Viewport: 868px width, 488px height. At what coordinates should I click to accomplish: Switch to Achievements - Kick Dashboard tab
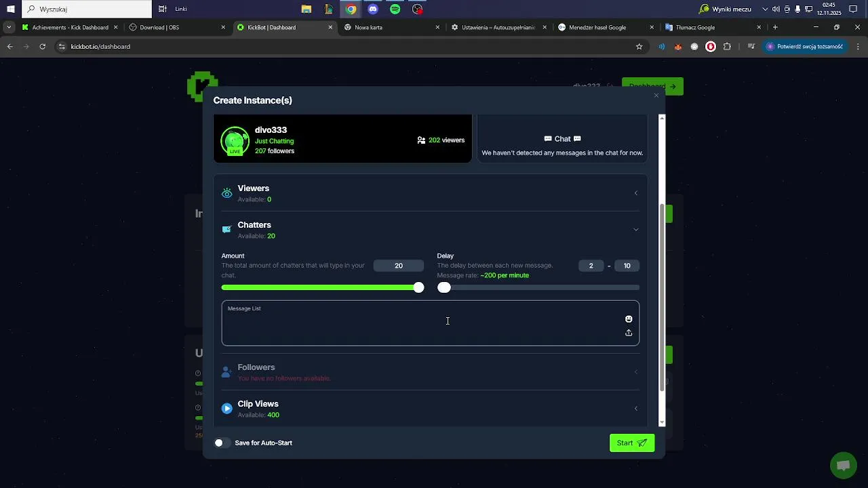pyautogui.click(x=70, y=28)
